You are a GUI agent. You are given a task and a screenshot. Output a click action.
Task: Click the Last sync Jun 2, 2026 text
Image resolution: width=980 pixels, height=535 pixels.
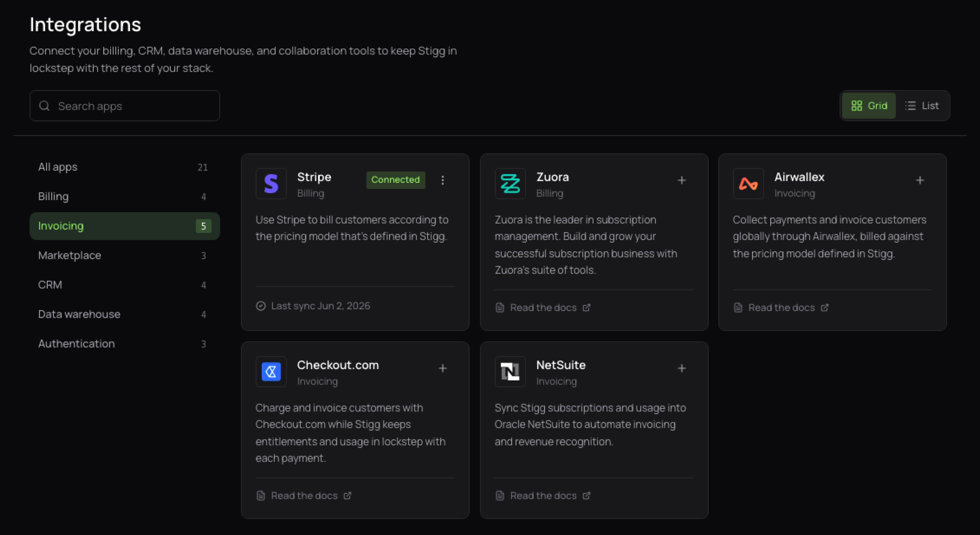(320, 306)
